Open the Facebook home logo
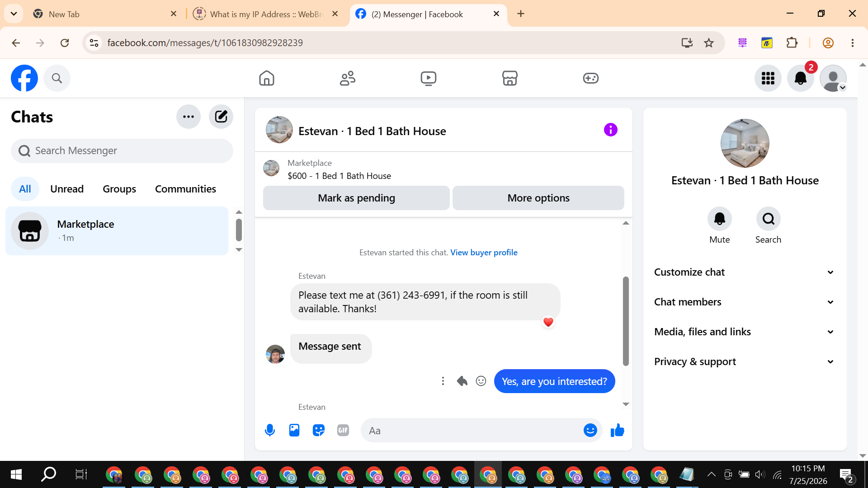This screenshot has width=868, height=488. coord(24,78)
